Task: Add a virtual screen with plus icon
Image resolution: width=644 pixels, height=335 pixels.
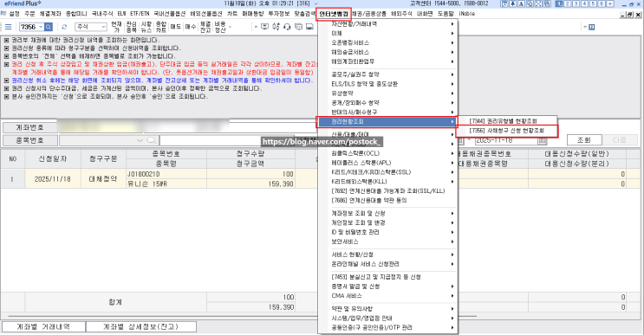Action: [x=611, y=3]
